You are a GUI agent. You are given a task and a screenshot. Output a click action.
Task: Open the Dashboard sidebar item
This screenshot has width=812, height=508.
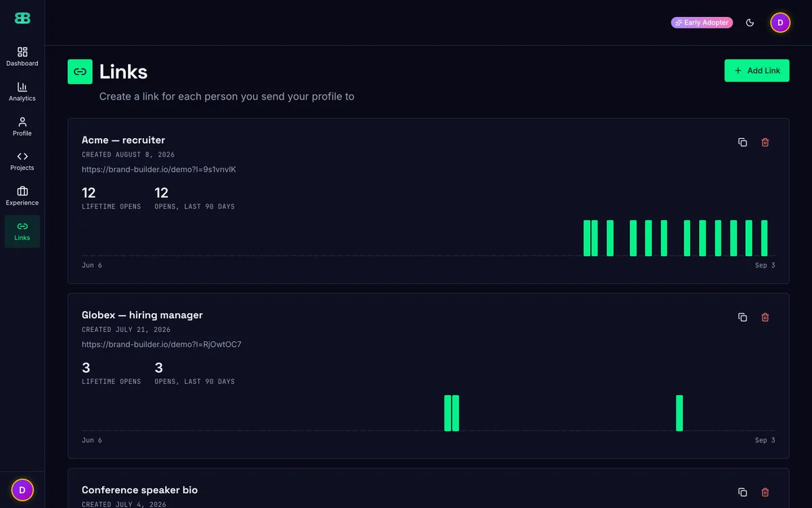click(x=22, y=57)
